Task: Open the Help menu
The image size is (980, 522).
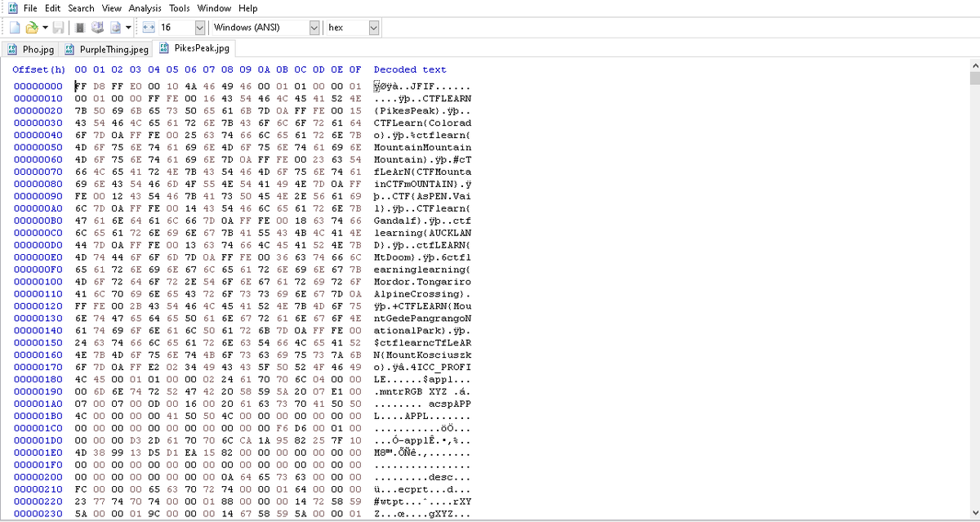Action: 248,8
